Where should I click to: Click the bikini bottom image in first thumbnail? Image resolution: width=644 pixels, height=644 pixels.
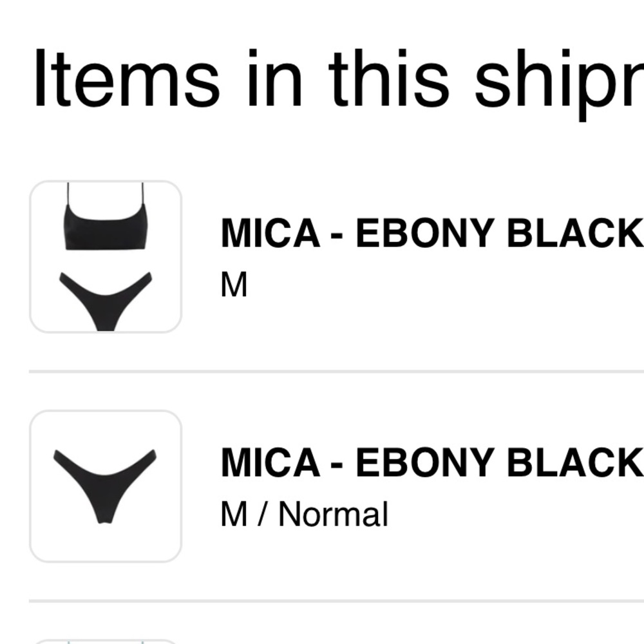[106, 301]
